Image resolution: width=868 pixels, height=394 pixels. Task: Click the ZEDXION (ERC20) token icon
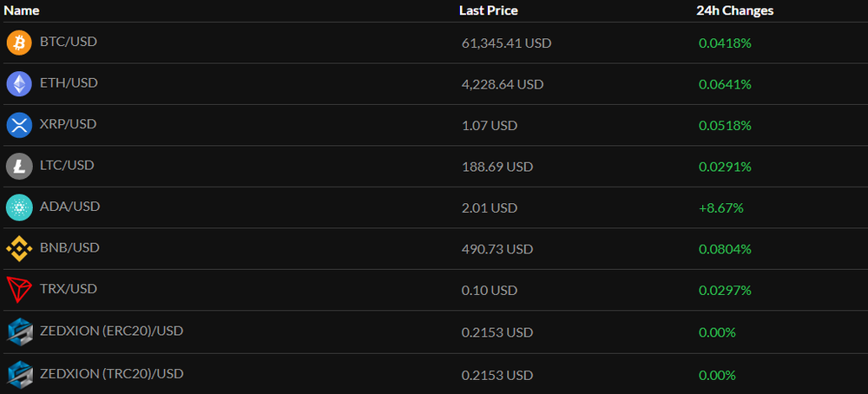(x=19, y=332)
